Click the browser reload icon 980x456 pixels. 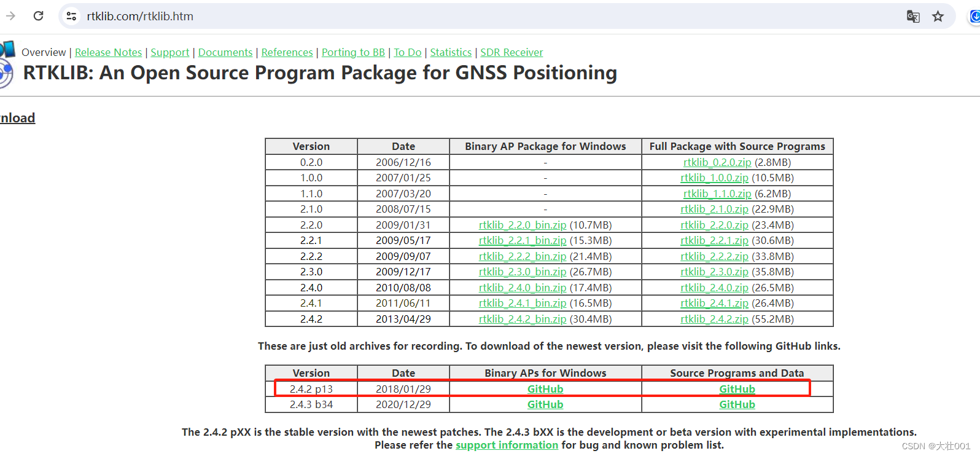coord(38,16)
